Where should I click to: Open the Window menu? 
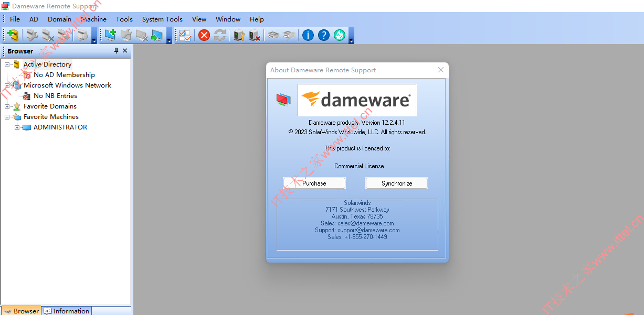228,19
